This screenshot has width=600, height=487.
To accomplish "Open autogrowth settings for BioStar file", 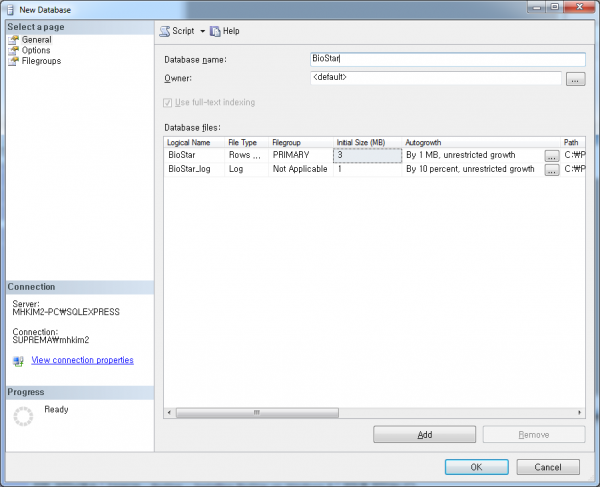I will click(x=551, y=156).
